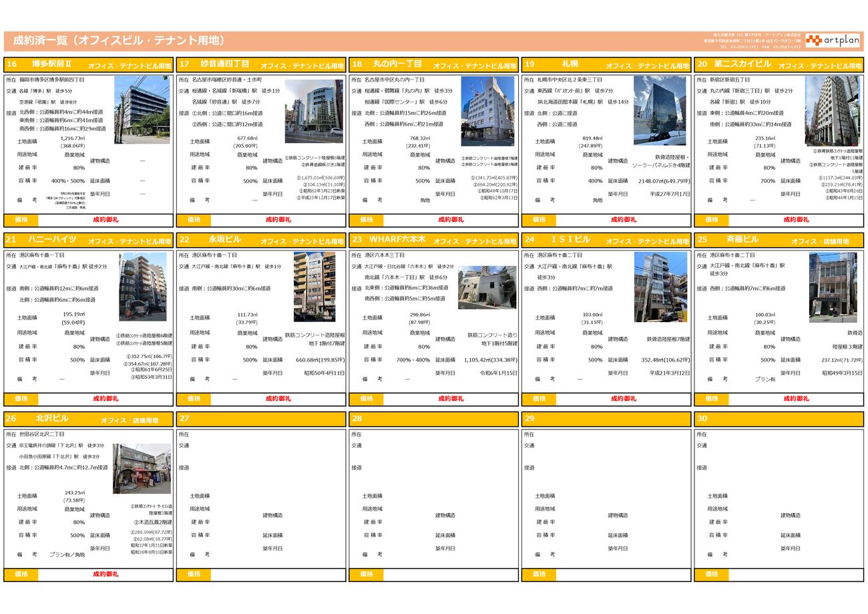Image resolution: width=868 pixels, height=614 pixels.
Task: Click the 価格 label on empty card 30
Action: [712, 574]
